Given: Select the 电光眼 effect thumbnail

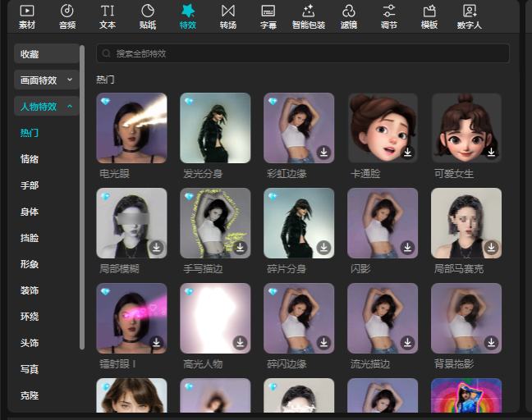Looking at the screenshot, I should pos(131,128).
